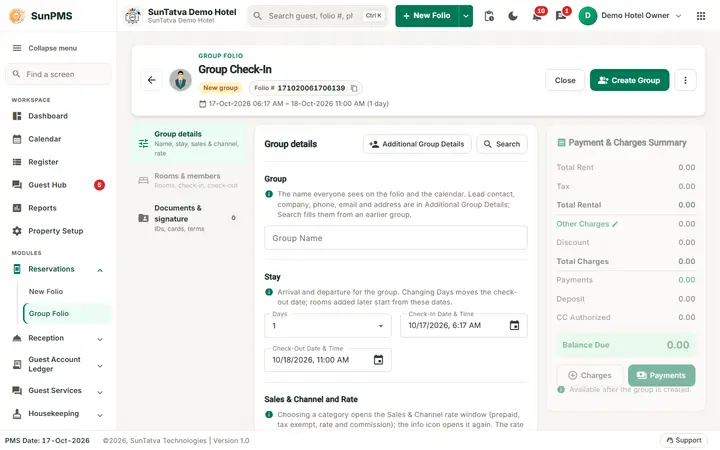Click the info icon under Stay heading
720x450 pixels.
point(269,292)
